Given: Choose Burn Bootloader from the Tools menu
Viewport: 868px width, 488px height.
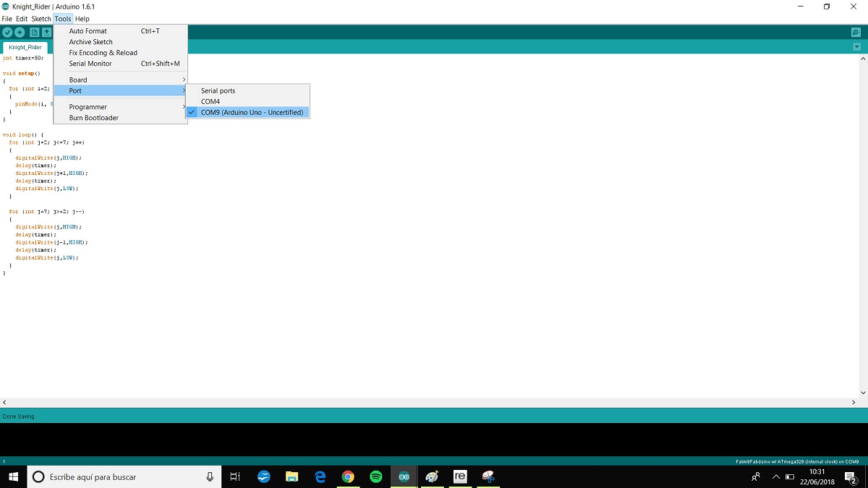Looking at the screenshot, I should tap(121, 118).
